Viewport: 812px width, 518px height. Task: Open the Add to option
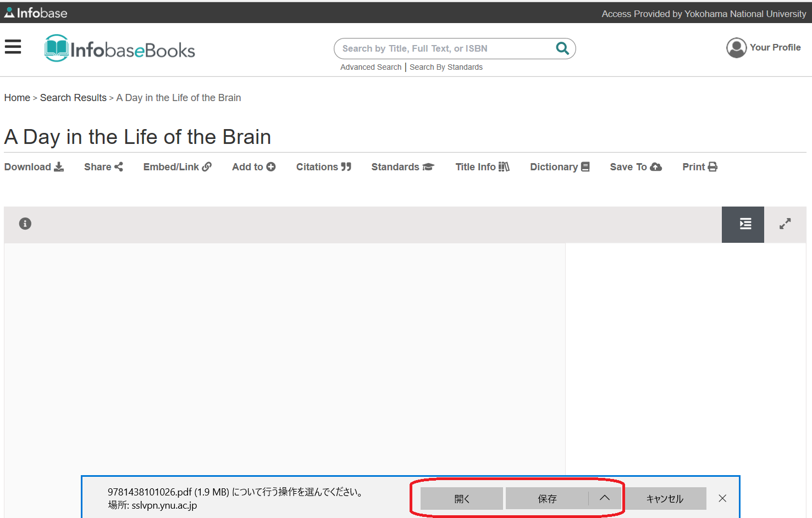point(254,167)
